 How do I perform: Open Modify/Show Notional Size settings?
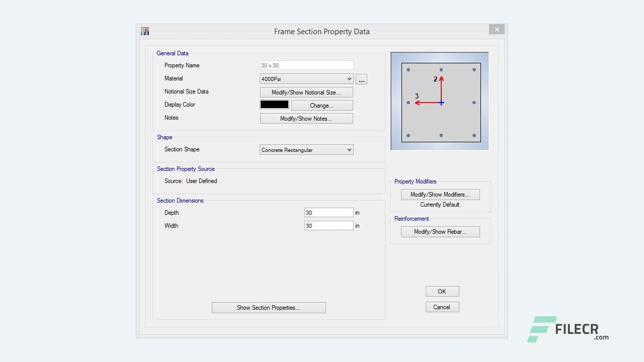click(306, 92)
